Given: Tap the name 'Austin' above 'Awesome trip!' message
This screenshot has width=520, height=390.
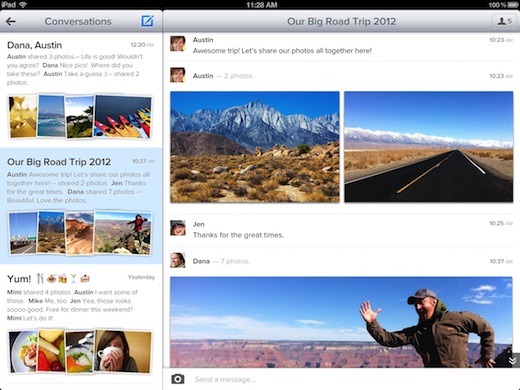Looking at the screenshot, I should [x=203, y=40].
